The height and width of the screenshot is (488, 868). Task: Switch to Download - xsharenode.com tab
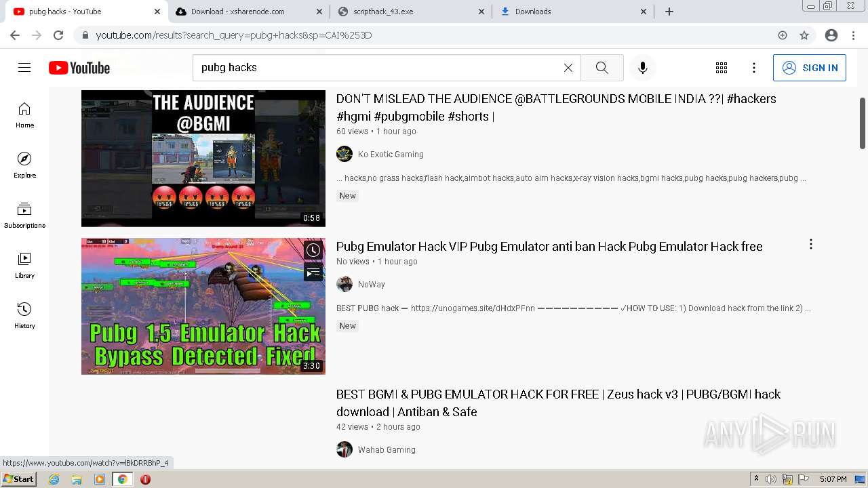(x=248, y=12)
